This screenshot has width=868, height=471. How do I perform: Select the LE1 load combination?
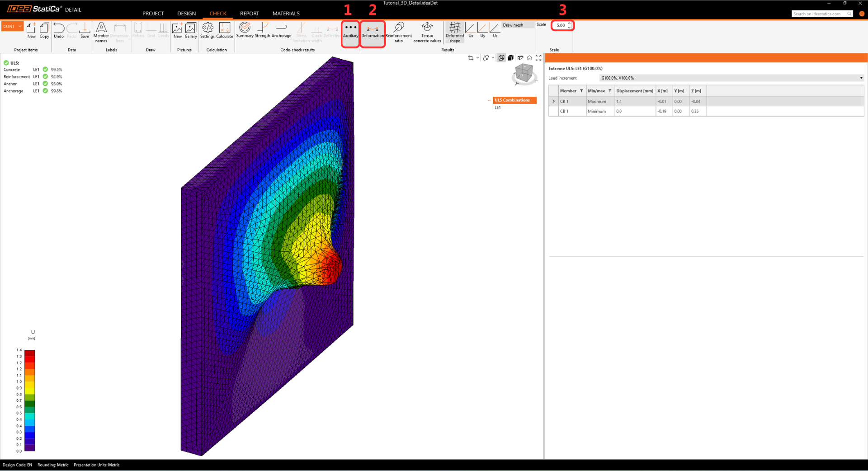click(497, 108)
